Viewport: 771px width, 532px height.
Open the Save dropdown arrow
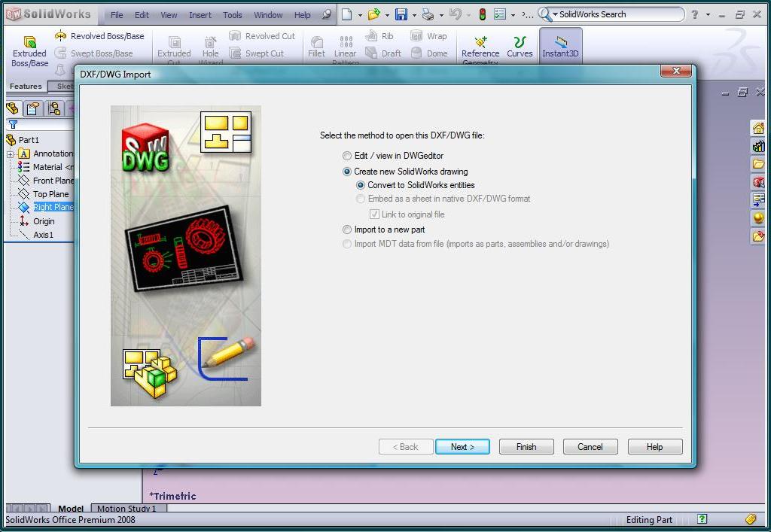[414, 15]
